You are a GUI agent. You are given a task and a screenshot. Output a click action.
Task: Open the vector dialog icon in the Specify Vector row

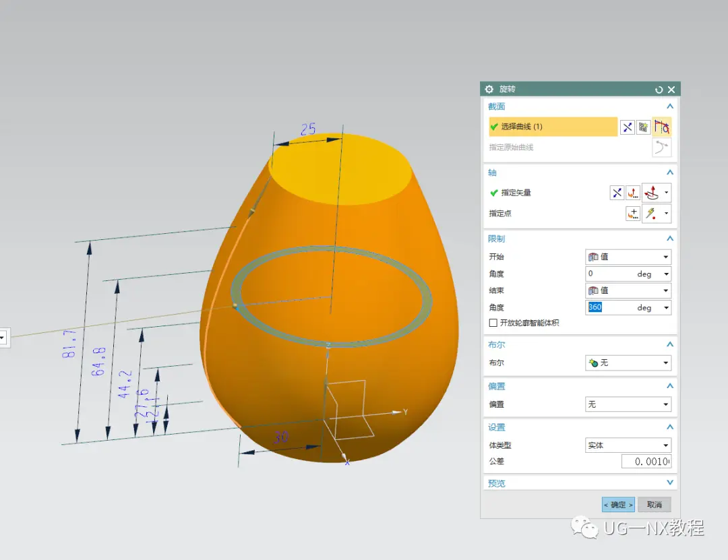(633, 193)
